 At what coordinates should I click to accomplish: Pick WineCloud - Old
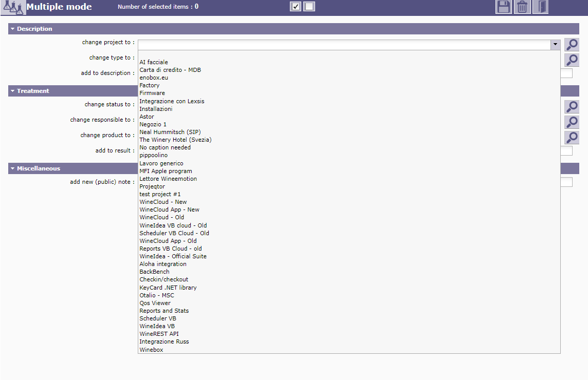tap(349, 217)
